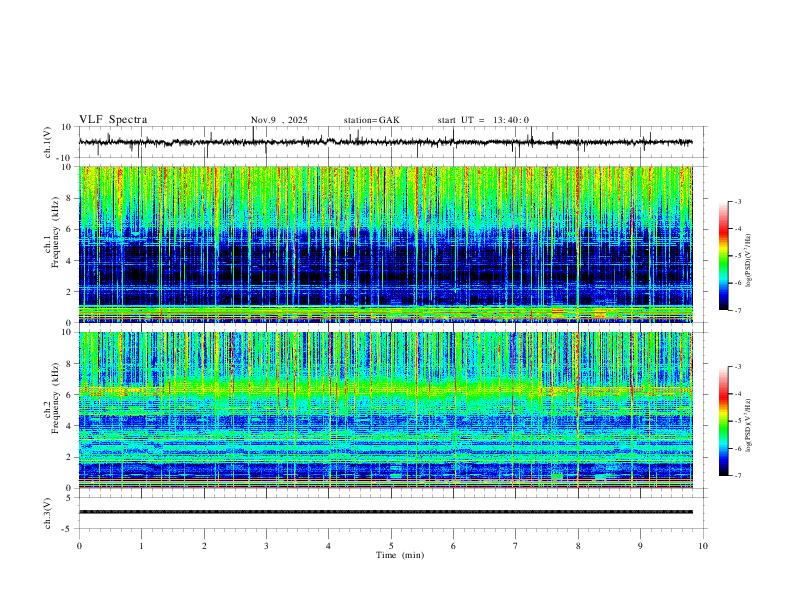Click the "station=GAK" header label
792x612 pixels.
click(371, 120)
